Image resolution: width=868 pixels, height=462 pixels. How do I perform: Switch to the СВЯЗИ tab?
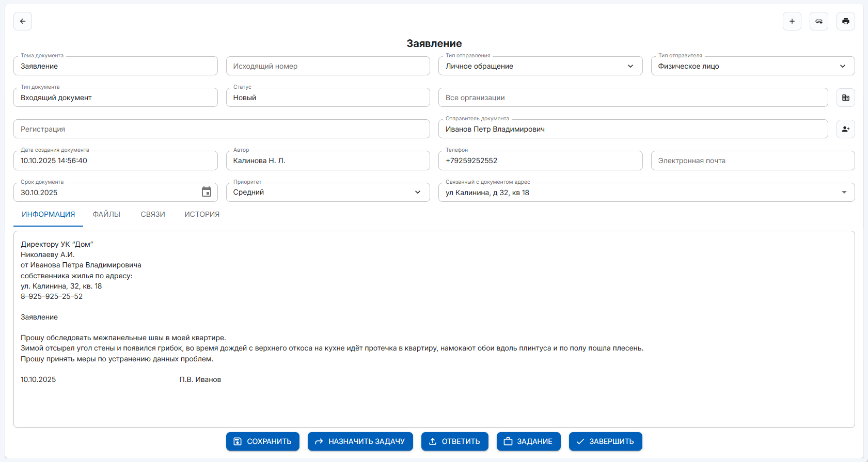(153, 214)
